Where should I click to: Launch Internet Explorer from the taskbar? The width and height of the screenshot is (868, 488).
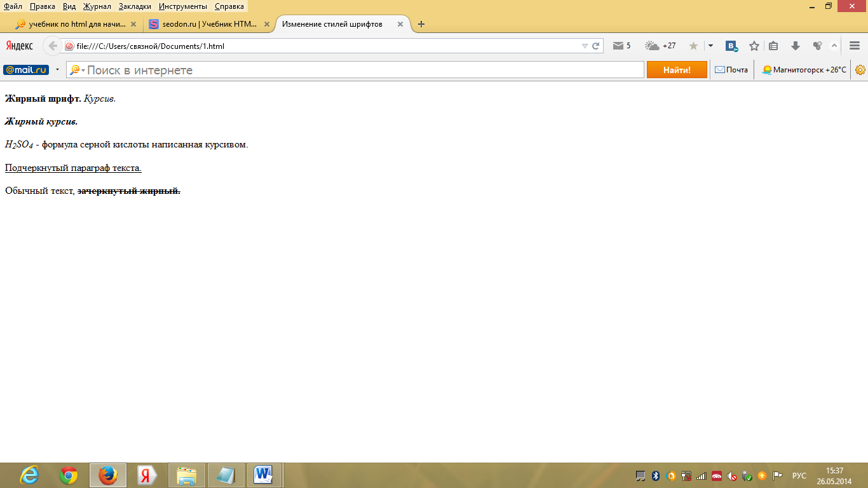[29, 475]
